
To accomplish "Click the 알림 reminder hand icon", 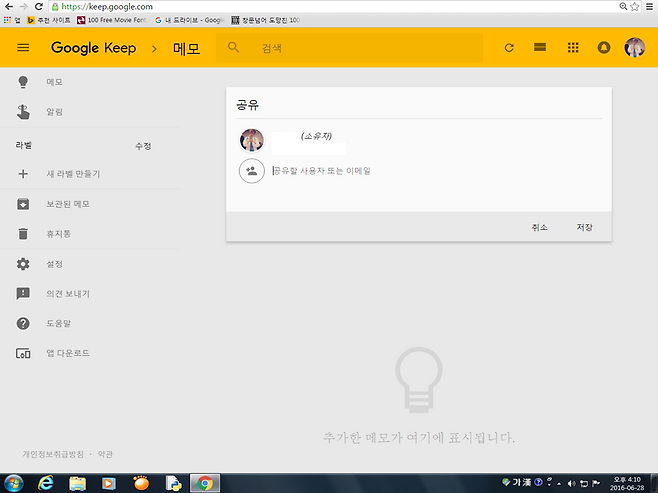I will [x=23, y=112].
